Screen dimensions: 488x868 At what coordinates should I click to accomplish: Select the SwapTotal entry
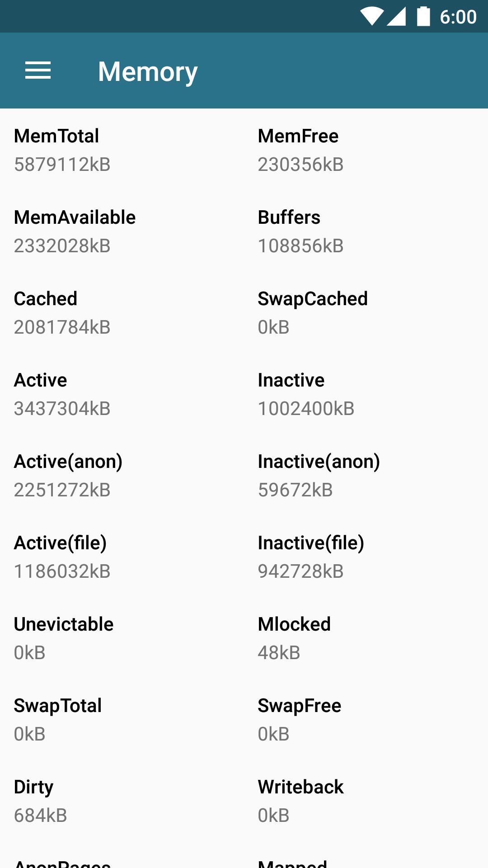tap(58, 720)
